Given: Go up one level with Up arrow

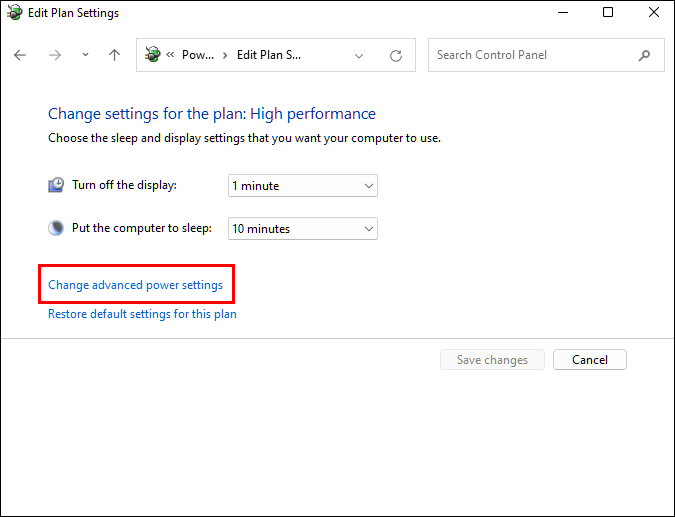Looking at the screenshot, I should 114,56.
